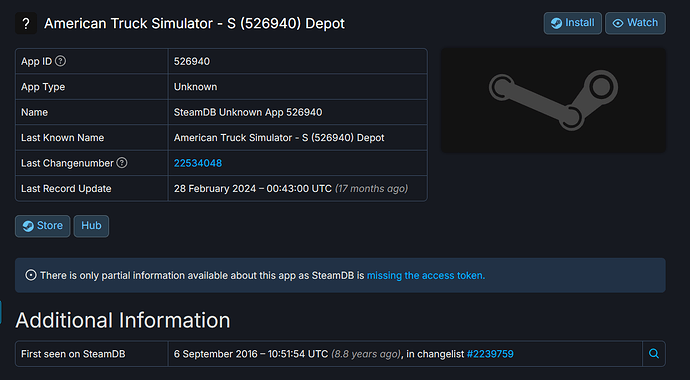The image size is (690, 380).
Task: Open the Last Changenumber help icon
Action: point(122,163)
